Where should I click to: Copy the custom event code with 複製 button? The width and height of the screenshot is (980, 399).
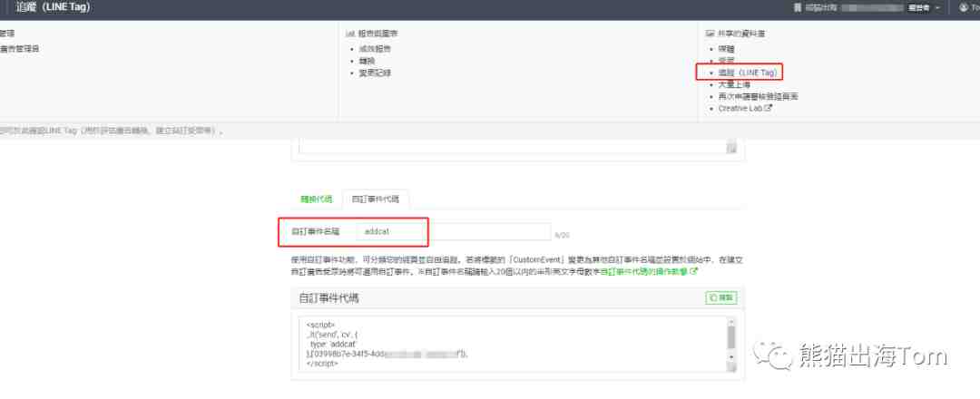(x=721, y=297)
